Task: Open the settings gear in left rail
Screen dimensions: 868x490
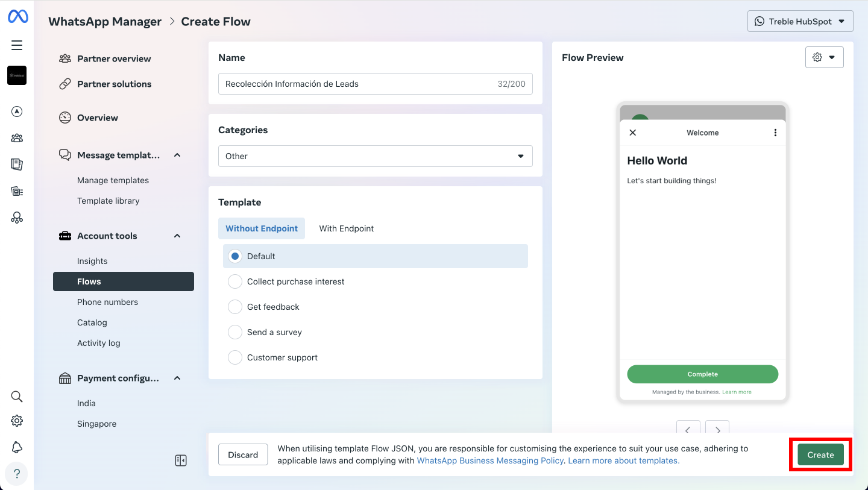Action: click(x=17, y=421)
